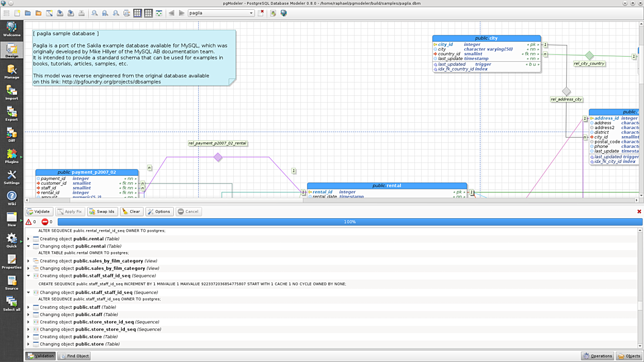Close the pagila model with red X icon

[261, 13]
